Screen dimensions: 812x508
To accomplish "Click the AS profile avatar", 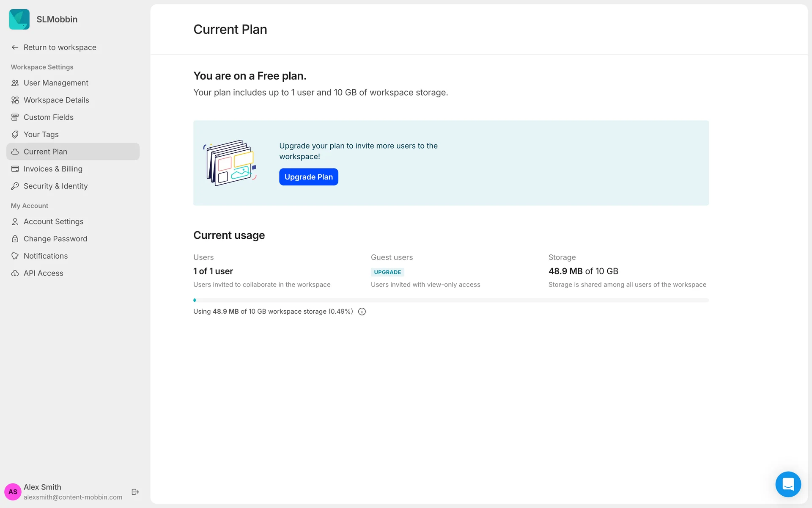I will coord(13,492).
